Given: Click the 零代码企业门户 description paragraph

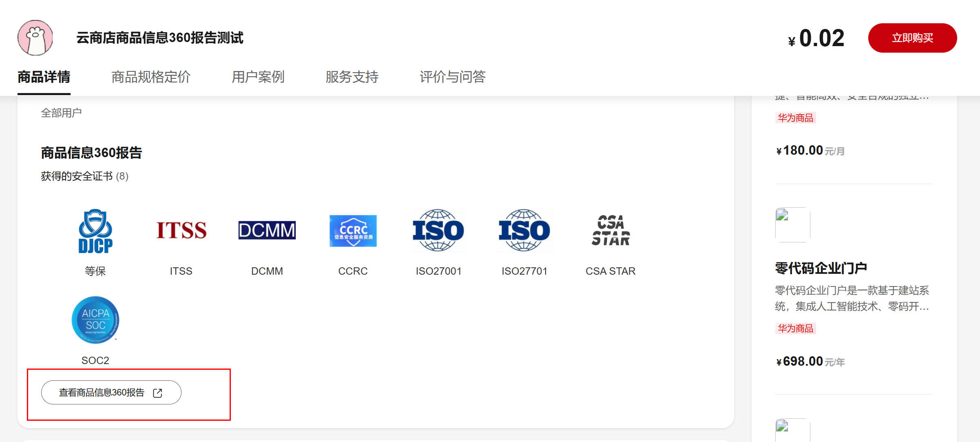Looking at the screenshot, I should pos(852,298).
